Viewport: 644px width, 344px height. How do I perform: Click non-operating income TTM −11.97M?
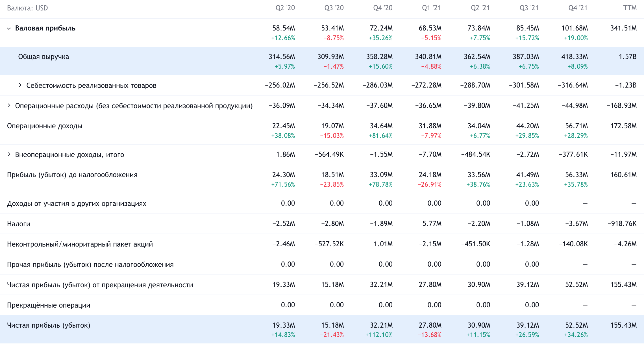click(x=623, y=154)
